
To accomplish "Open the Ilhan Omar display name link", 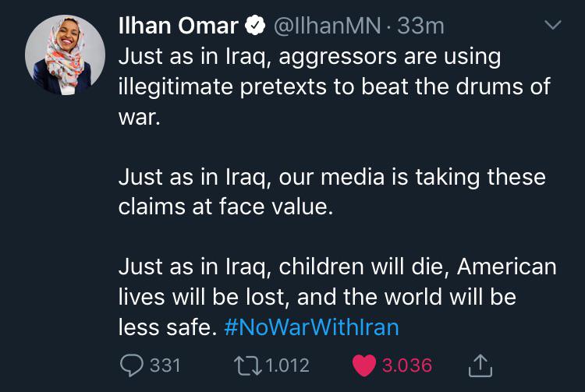I will [x=178, y=26].
